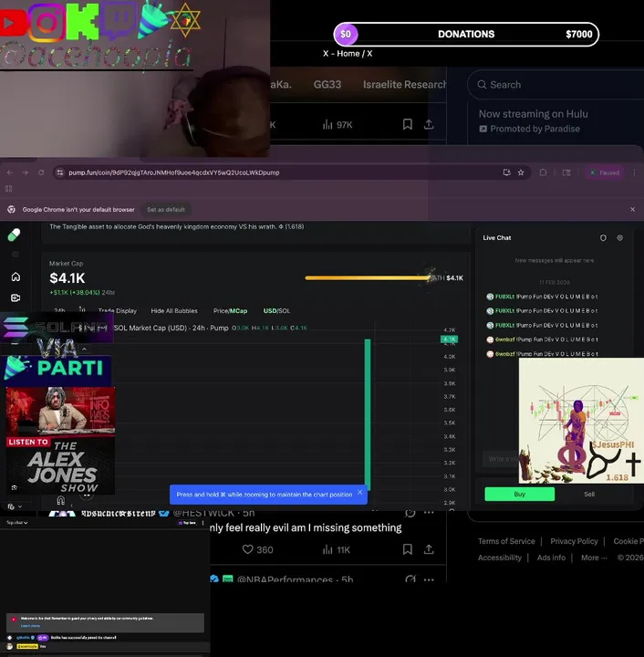Viewport: 644px width, 657px height.
Task: Share the X post with 11K views
Action: tap(429, 549)
